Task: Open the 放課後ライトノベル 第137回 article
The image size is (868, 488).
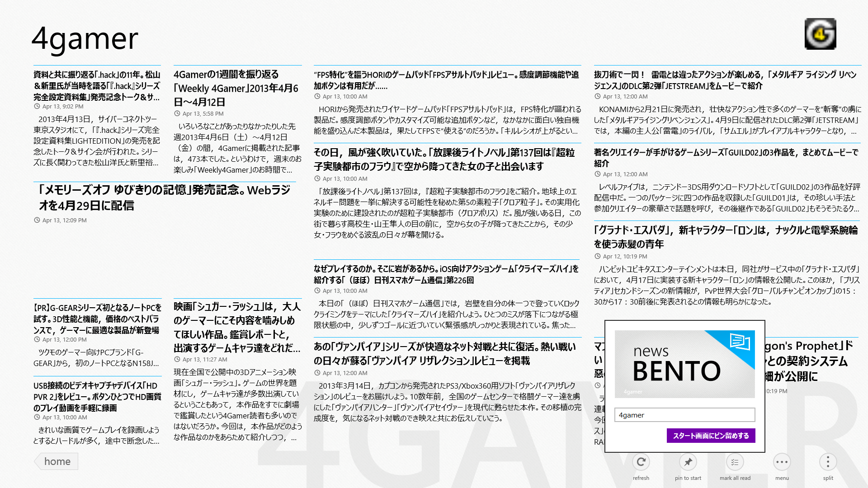Action: (x=444, y=160)
